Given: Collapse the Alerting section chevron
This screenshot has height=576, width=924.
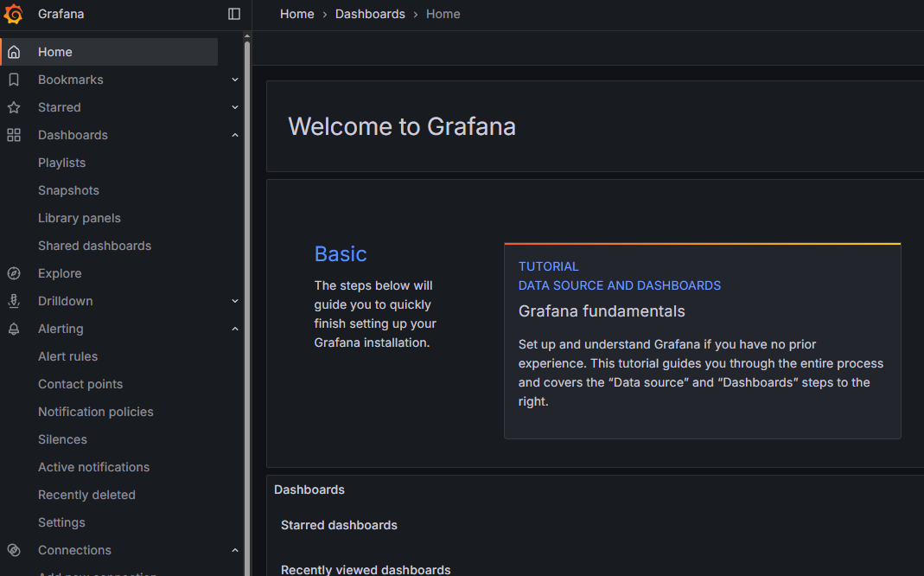Looking at the screenshot, I should [235, 329].
